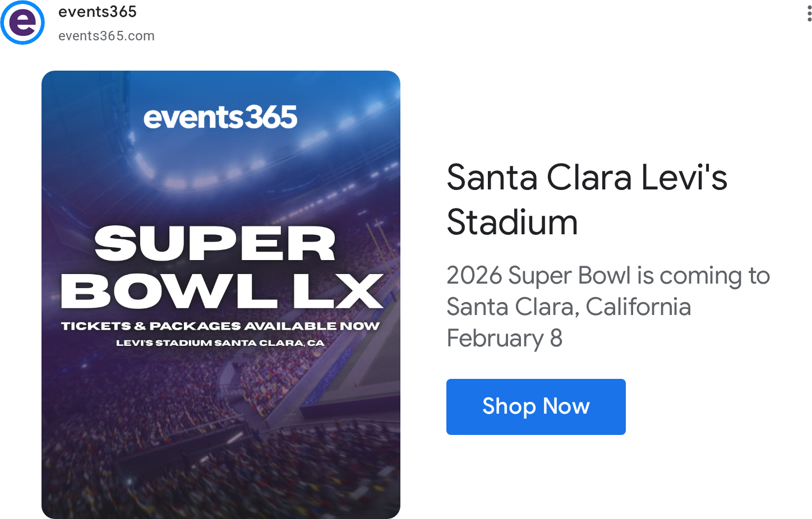This screenshot has height=519, width=812.
Task: Click the word SUPER in the ad image
Action: click(215, 243)
